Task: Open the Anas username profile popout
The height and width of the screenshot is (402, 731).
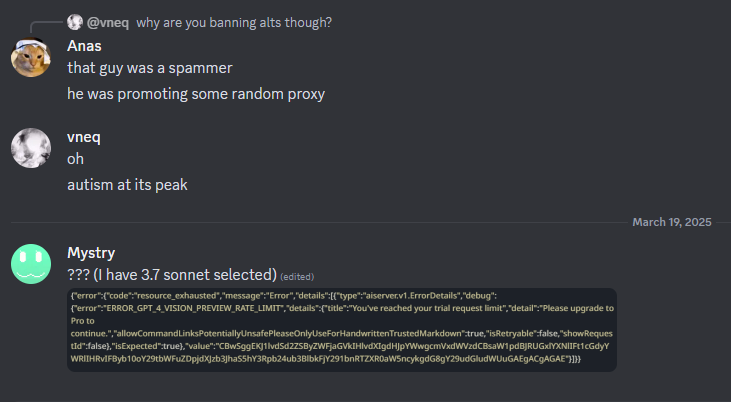Action: [84, 46]
